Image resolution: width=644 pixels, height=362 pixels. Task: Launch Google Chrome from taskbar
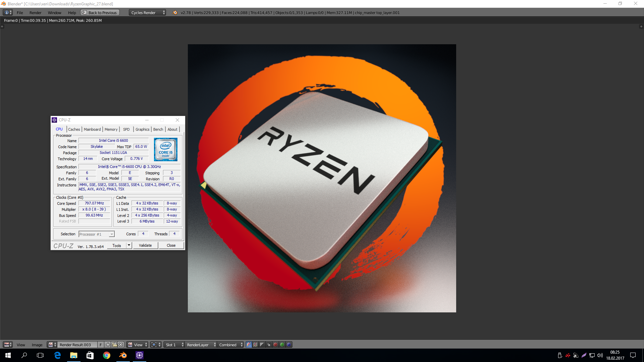coord(107,355)
